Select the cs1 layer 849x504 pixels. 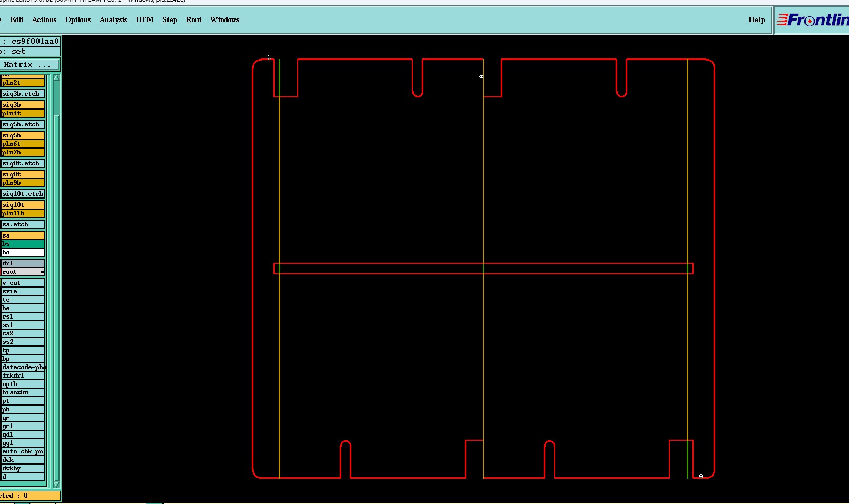[23, 317]
